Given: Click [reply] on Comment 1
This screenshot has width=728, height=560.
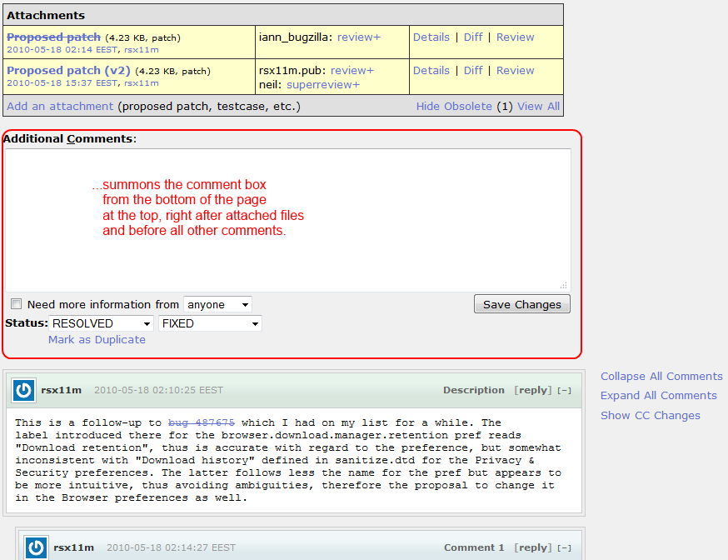Looking at the screenshot, I should 532,547.
